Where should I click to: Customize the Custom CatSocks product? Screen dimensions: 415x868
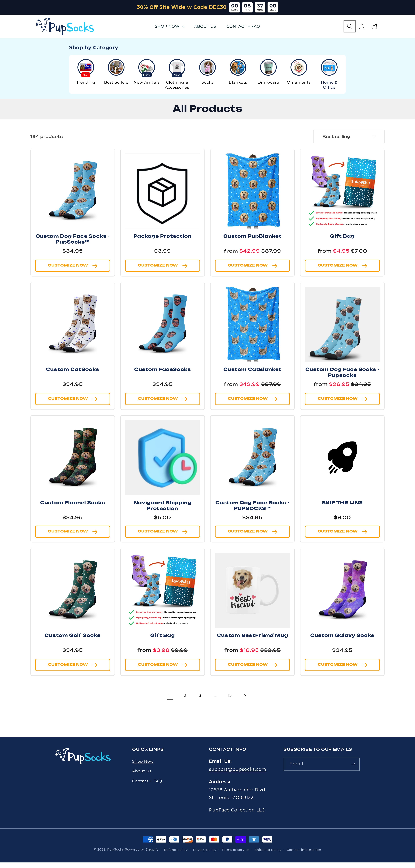click(x=72, y=399)
